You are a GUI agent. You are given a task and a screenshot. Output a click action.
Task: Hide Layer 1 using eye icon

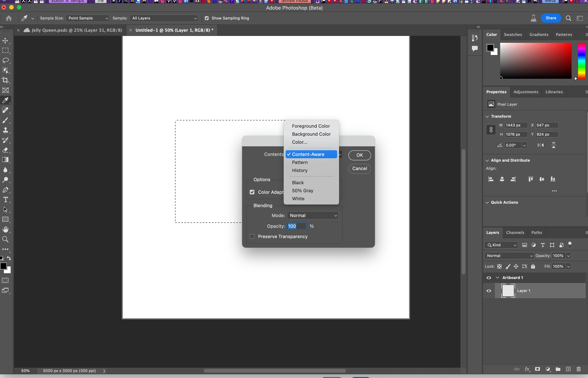[x=489, y=291]
